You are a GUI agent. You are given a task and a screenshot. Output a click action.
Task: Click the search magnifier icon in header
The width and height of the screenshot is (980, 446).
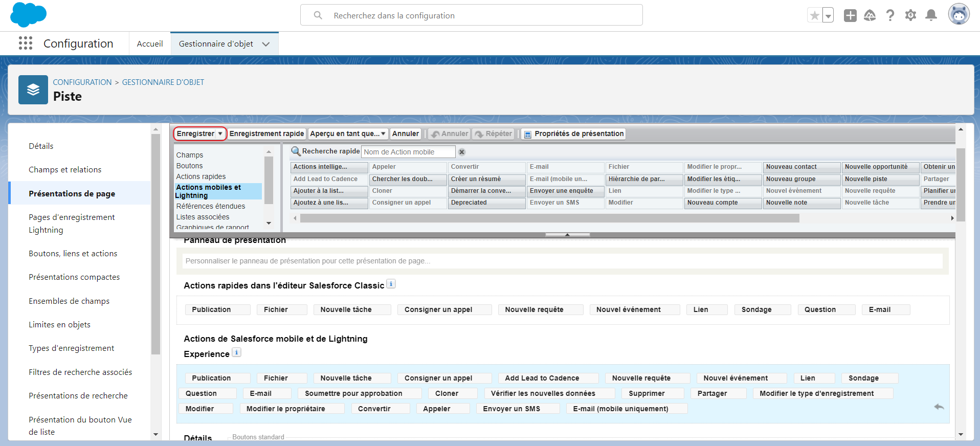318,15
